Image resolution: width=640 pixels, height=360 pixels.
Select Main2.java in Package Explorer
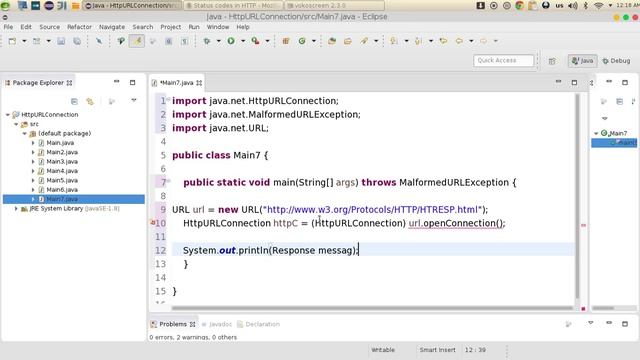tap(62, 152)
